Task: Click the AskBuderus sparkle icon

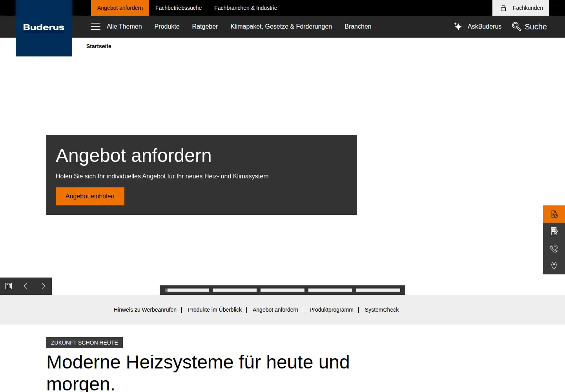Action: (x=458, y=26)
